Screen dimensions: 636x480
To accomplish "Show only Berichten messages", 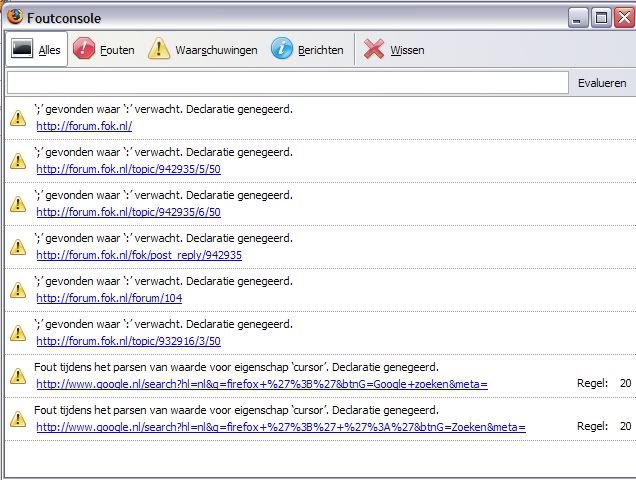I will pyautogui.click(x=307, y=49).
